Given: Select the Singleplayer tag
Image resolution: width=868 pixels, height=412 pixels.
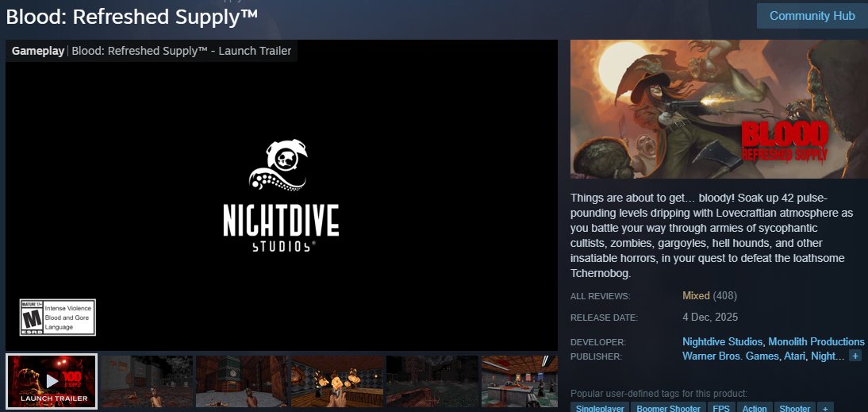Looking at the screenshot, I should (x=600, y=409).
